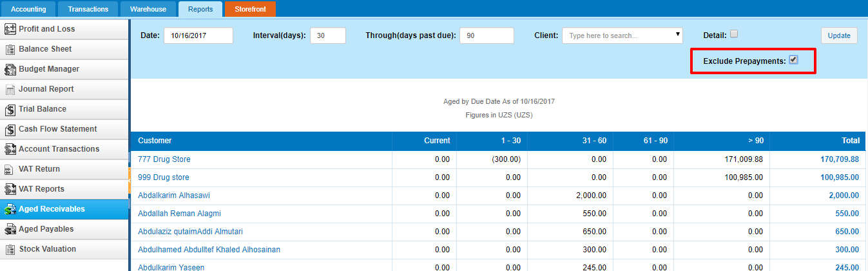Image resolution: width=868 pixels, height=271 pixels.
Task: Click the Through(days past due) field
Action: click(x=487, y=35)
